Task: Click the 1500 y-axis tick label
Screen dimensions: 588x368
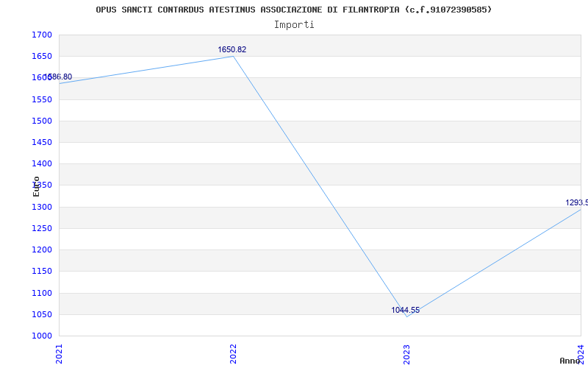Action: tap(42, 121)
